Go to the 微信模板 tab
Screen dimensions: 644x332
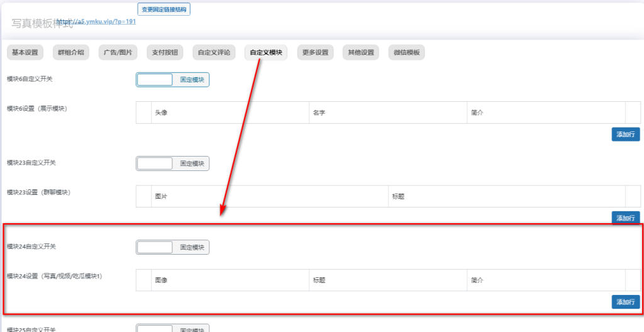pyautogui.click(x=407, y=53)
